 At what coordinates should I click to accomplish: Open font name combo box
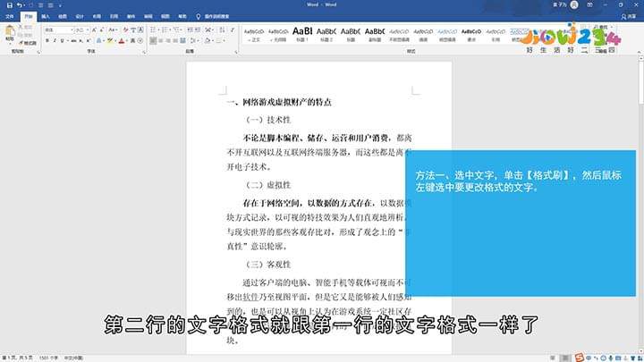59,30
